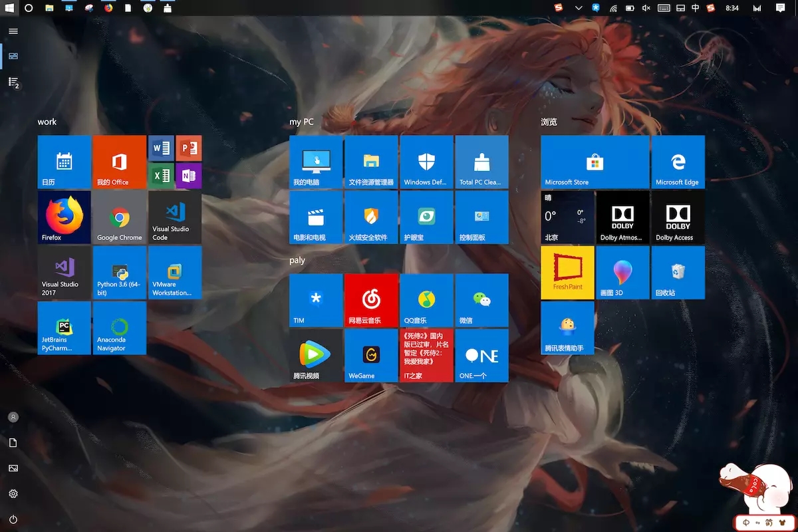Viewport: 798px width, 532px height.
Task: Open the Visual Studio Code tile
Action: 175,217
